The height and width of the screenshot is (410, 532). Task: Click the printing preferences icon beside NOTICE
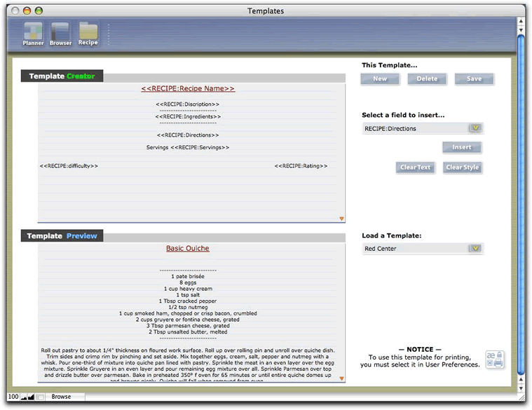[495, 360]
